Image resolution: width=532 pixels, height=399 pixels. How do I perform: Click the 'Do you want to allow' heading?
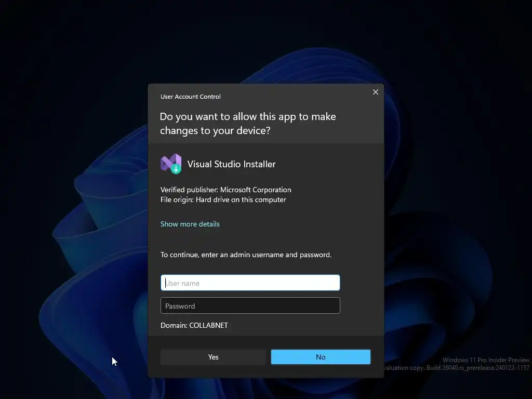(248, 123)
